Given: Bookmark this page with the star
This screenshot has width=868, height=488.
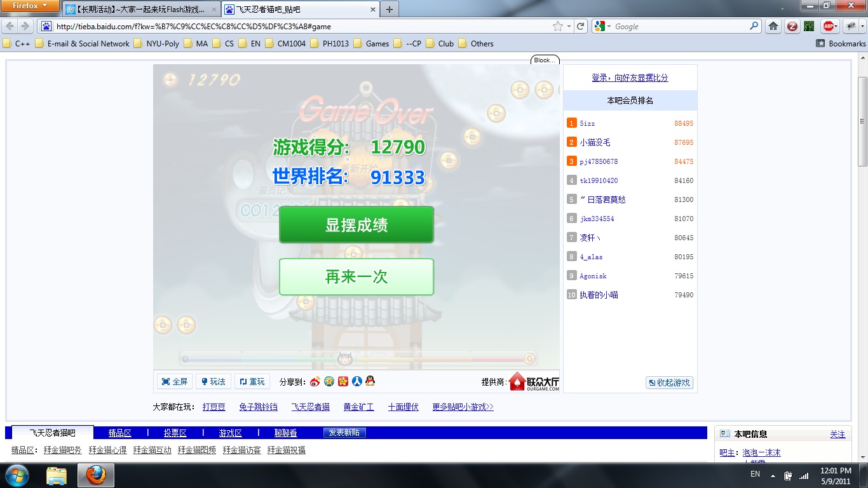Looking at the screenshot, I should point(558,26).
